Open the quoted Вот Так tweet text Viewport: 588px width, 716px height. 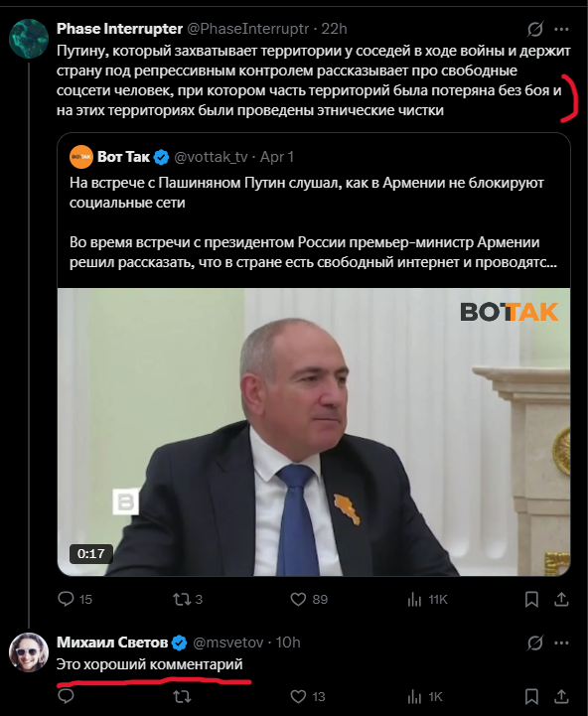313,222
